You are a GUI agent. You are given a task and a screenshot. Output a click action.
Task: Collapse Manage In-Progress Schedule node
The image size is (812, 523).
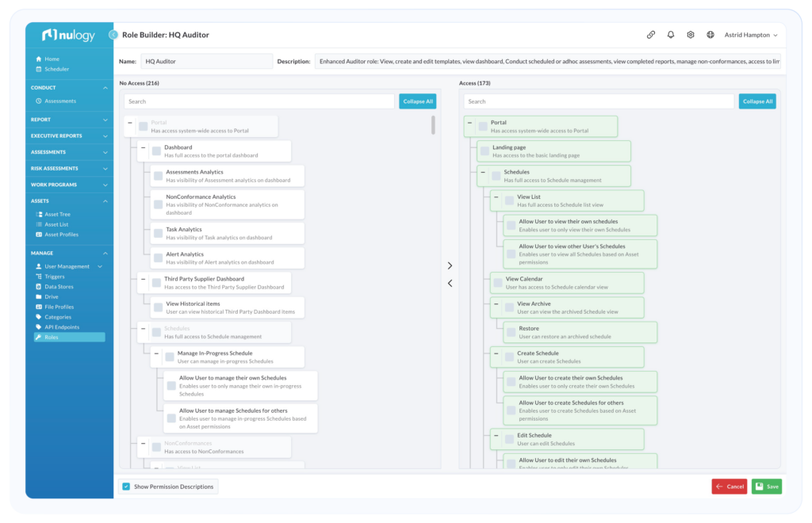tap(156, 354)
